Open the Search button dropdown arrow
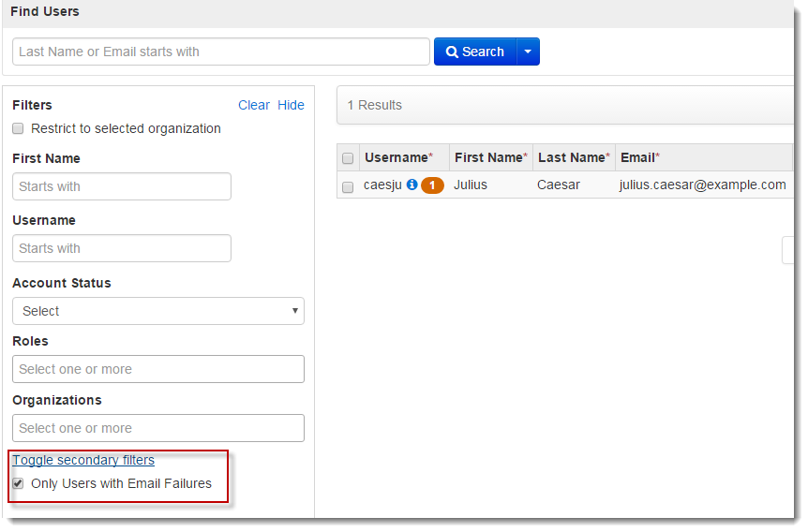 [x=529, y=52]
